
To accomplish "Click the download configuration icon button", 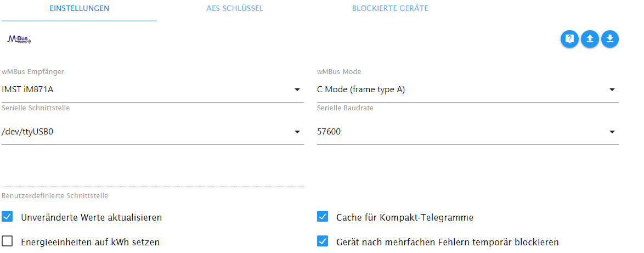I will tap(610, 39).
